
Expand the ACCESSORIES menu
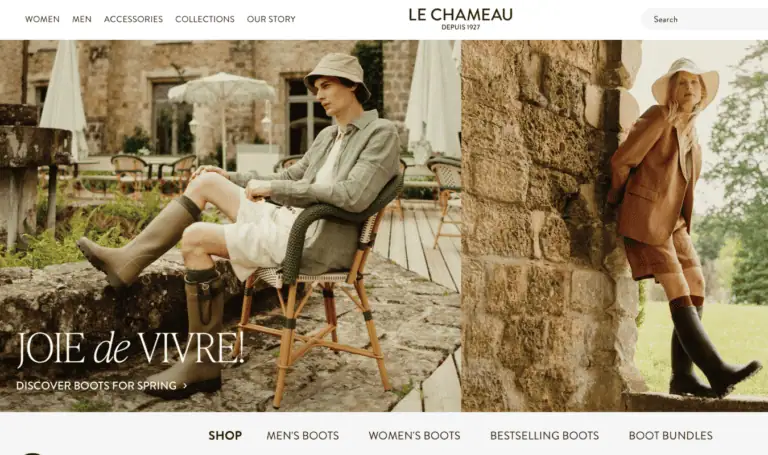133,19
